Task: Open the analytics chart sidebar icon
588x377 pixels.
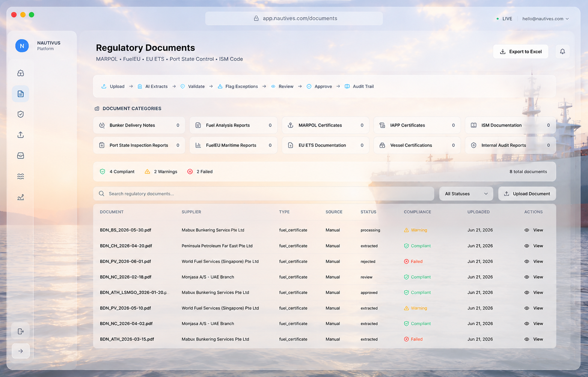Action: pos(21,197)
